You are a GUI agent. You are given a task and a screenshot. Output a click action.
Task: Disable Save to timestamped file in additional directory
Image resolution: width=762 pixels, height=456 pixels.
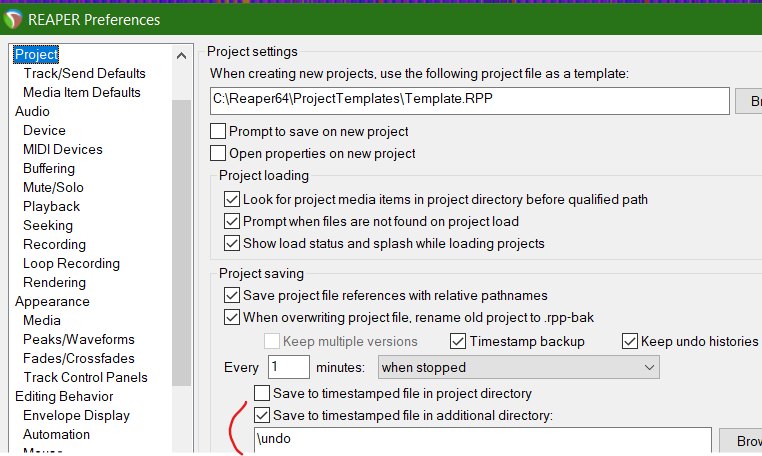point(262,415)
